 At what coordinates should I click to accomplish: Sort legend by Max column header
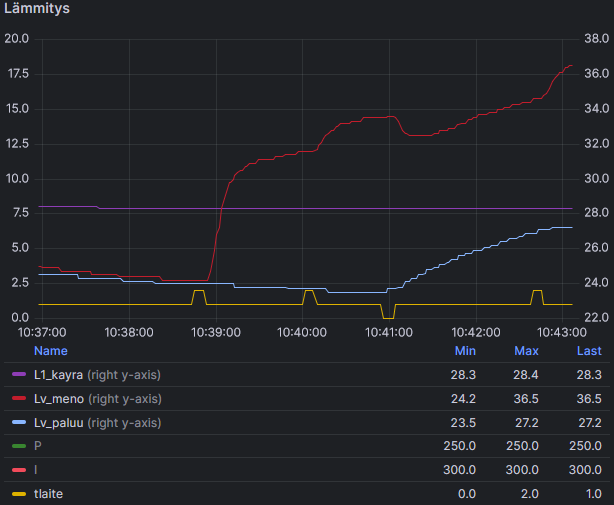[x=527, y=351]
